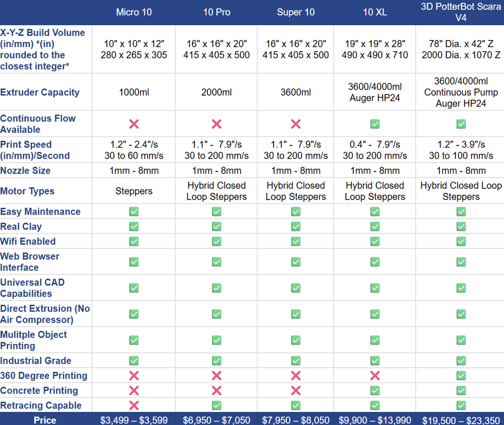Click Scara V4 Universal CAD Capabilities check
The image size is (504, 425).
tap(461, 288)
